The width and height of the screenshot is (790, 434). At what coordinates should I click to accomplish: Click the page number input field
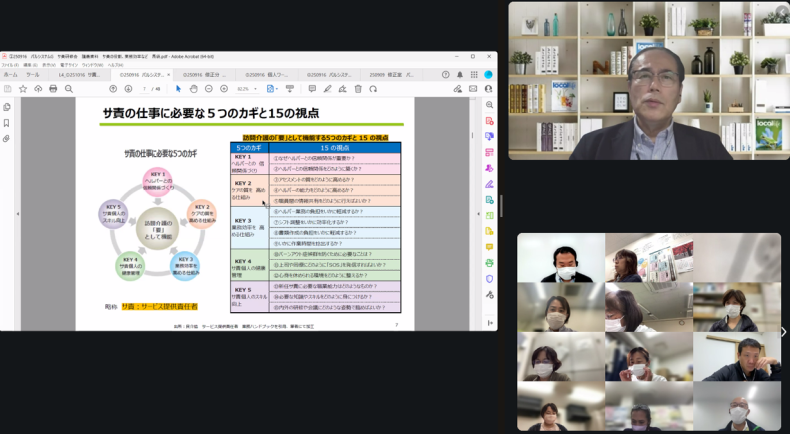(145, 88)
